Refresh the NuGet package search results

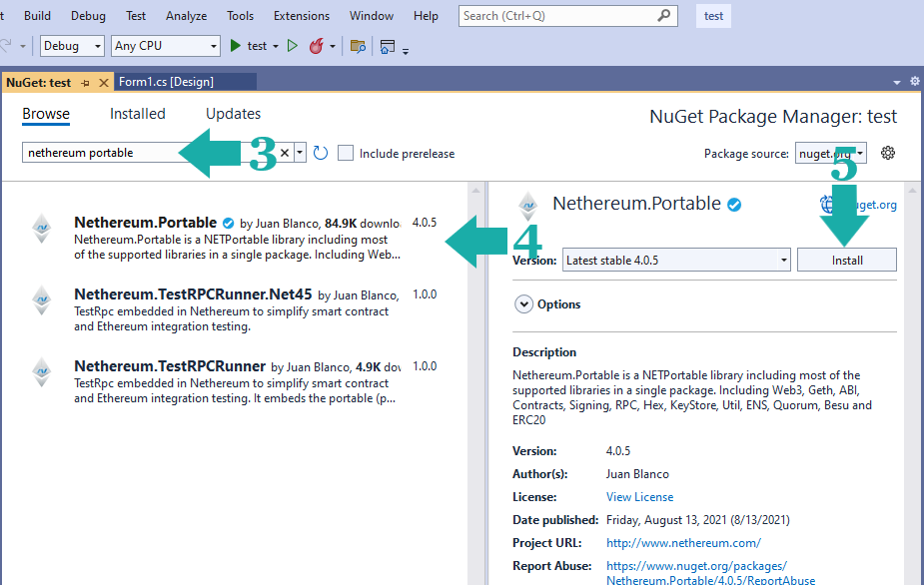tap(321, 153)
